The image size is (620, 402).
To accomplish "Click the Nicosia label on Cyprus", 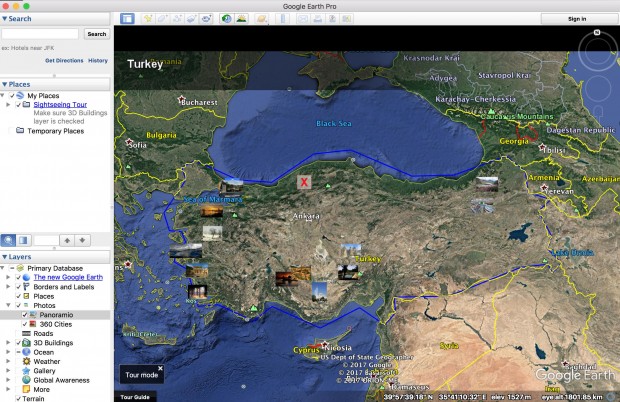I will [x=338, y=348].
